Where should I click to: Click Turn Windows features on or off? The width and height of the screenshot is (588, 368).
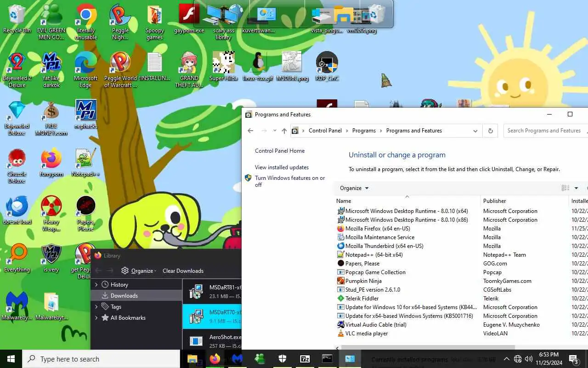290,181
